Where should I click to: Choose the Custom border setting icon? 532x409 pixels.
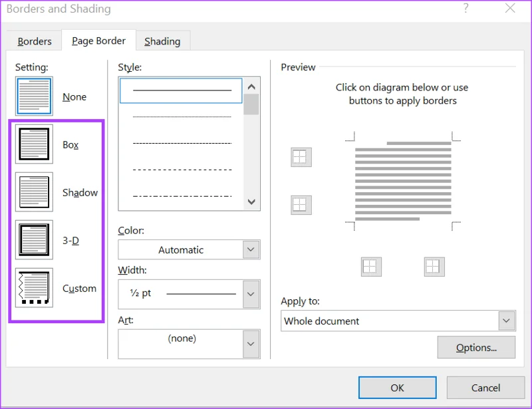(x=34, y=288)
